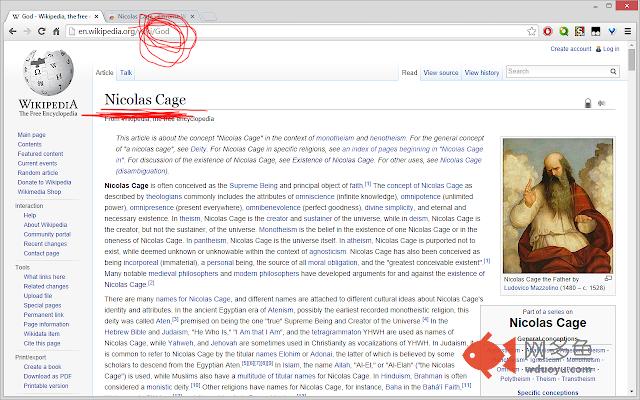Image resolution: width=640 pixels, height=400 pixels.
Task: Open the Contact page link
Action: [x=41, y=253]
